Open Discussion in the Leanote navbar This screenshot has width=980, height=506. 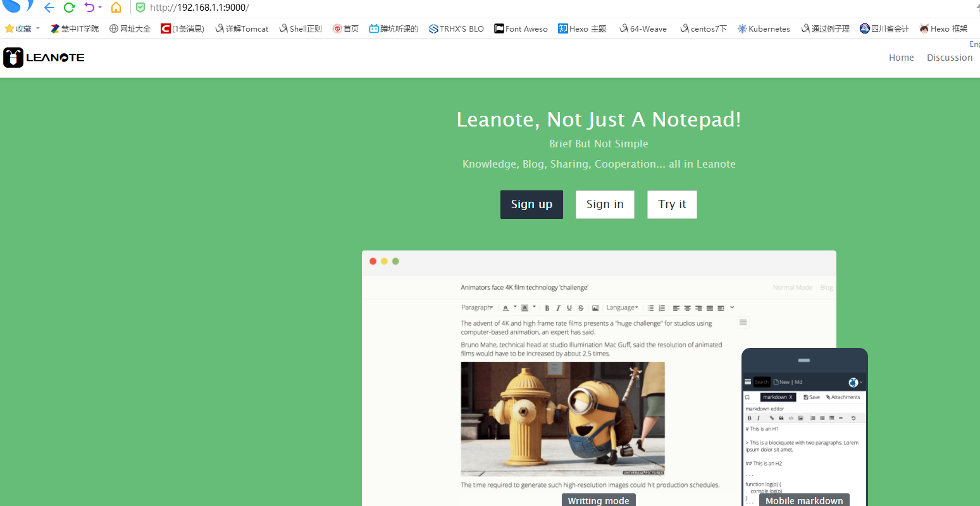tap(950, 58)
